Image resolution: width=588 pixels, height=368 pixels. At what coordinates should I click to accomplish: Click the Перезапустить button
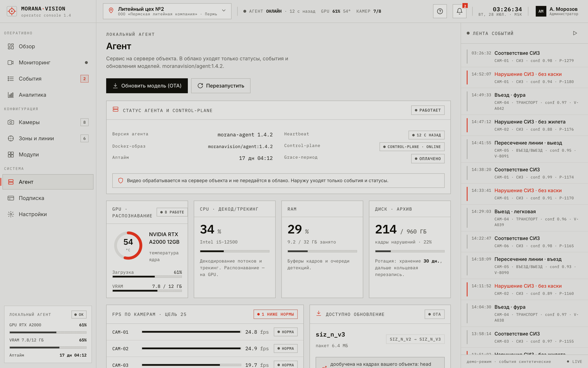point(221,86)
